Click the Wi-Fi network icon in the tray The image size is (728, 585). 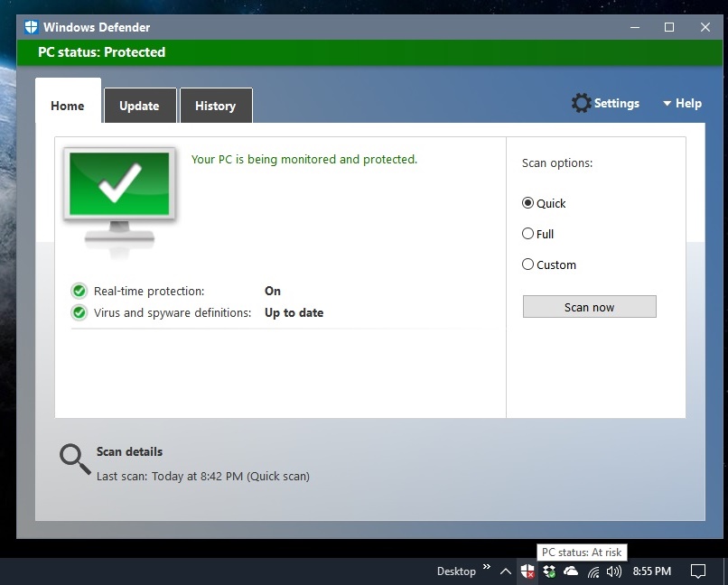[594, 571]
